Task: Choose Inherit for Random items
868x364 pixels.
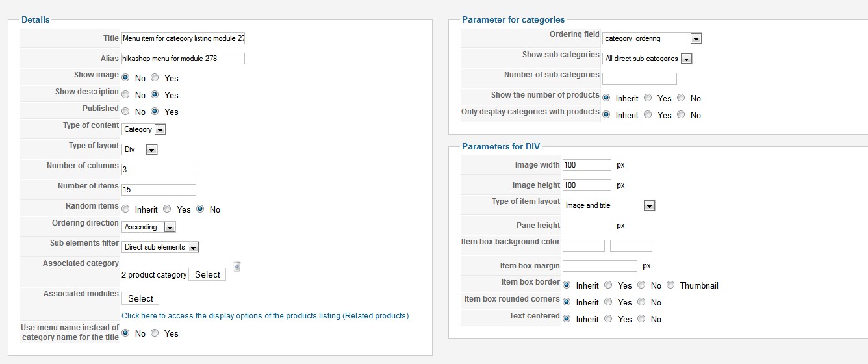Action: pyautogui.click(x=125, y=209)
